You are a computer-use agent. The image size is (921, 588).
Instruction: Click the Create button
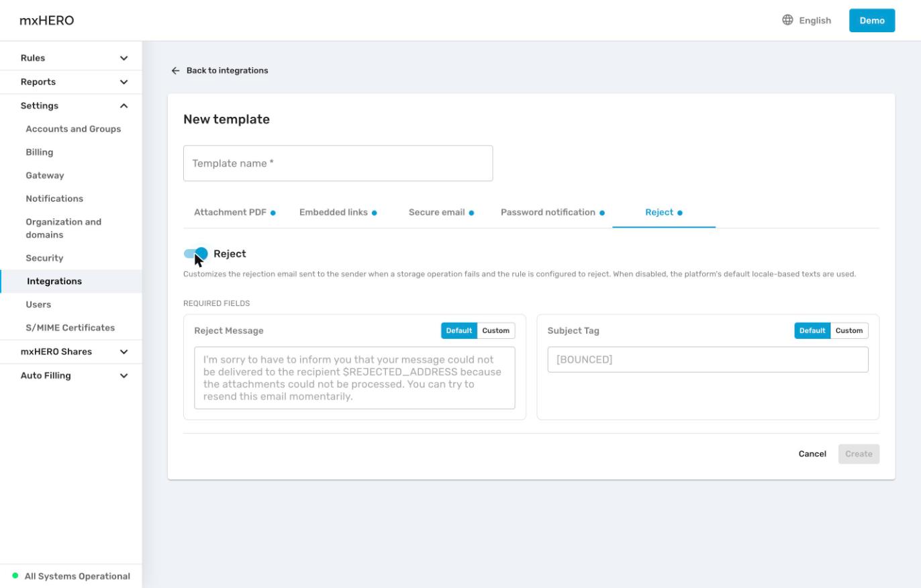[859, 454]
